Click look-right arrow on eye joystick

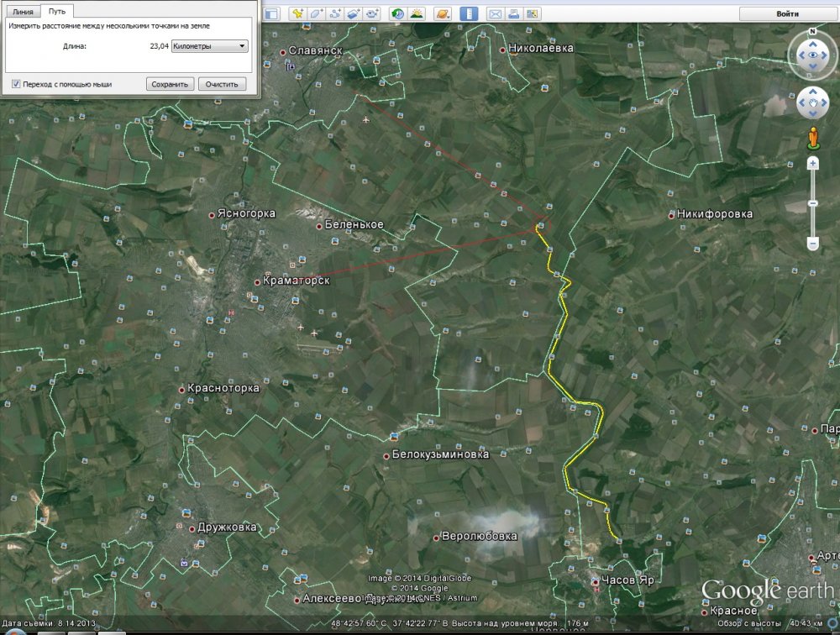click(824, 55)
